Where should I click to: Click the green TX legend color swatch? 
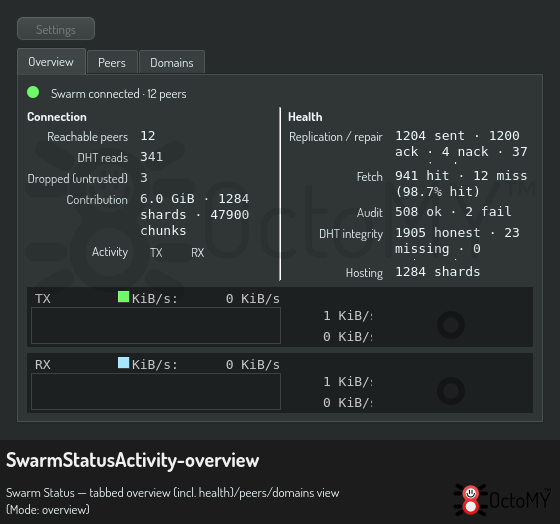pyautogui.click(x=124, y=296)
